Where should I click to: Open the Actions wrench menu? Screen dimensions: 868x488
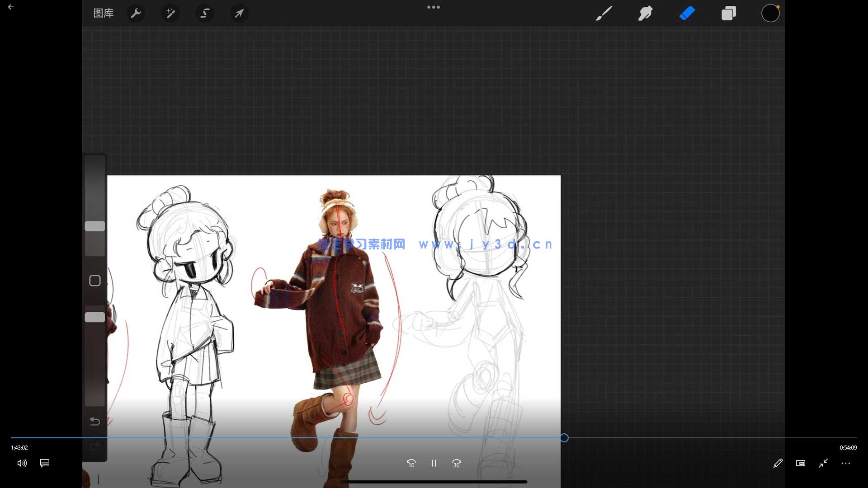(x=136, y=13)
